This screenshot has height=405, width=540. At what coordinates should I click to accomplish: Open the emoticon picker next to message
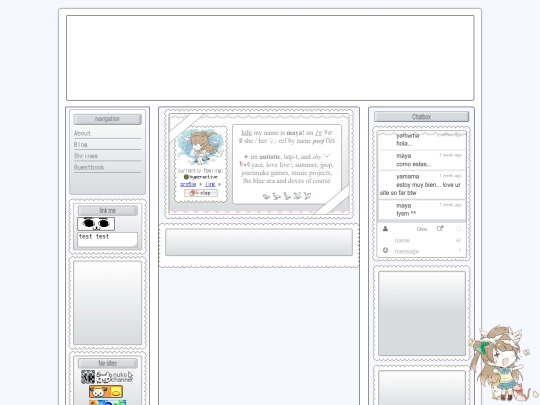[x=385, y=250]
